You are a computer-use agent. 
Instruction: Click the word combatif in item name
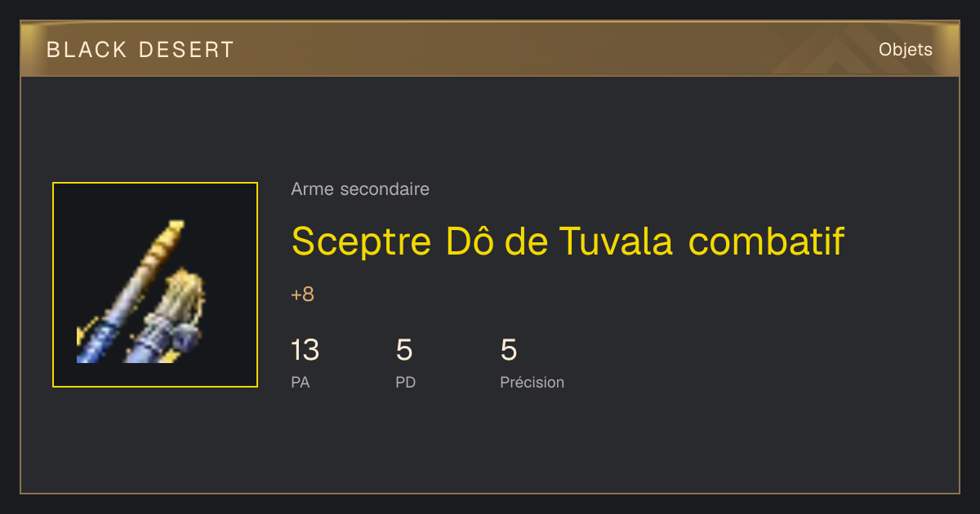pos(766,241)
